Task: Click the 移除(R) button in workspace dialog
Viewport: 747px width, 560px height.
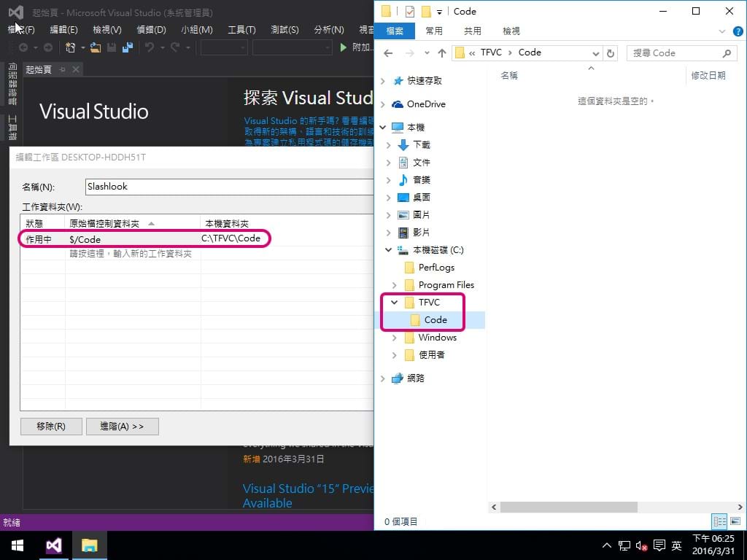Action: point(51,426)
